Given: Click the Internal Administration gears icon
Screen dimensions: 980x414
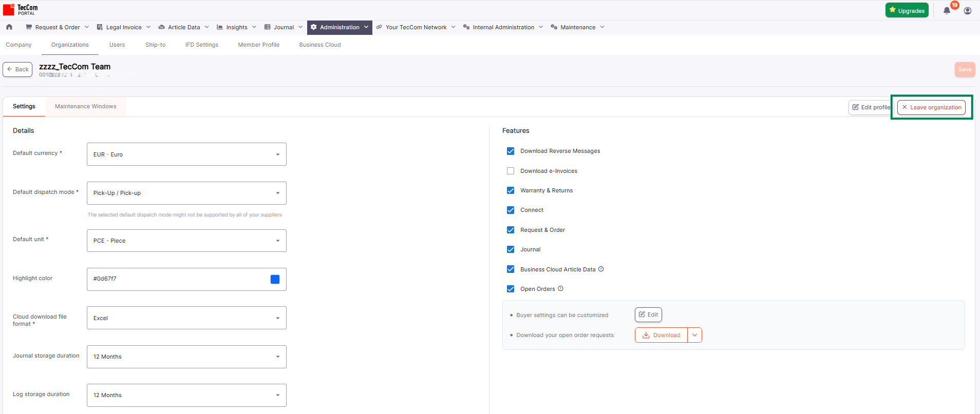Looking at the screenshot, I should (466, 27).
